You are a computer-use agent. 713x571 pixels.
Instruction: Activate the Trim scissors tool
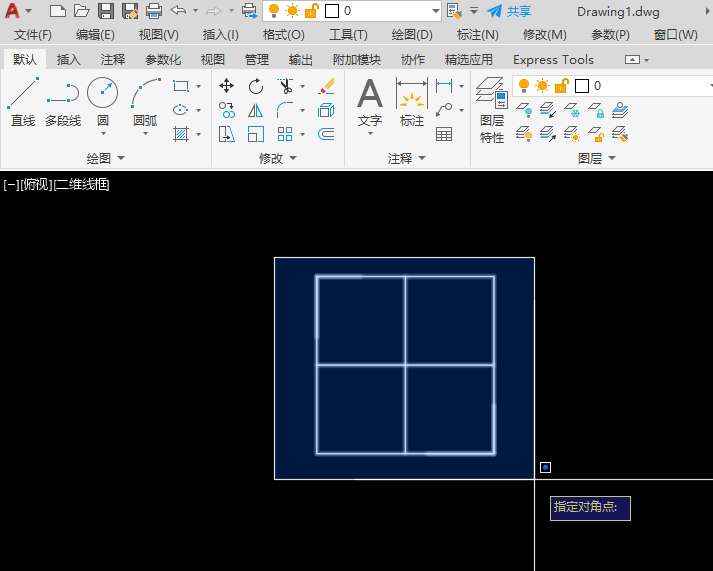pos(285,86)
